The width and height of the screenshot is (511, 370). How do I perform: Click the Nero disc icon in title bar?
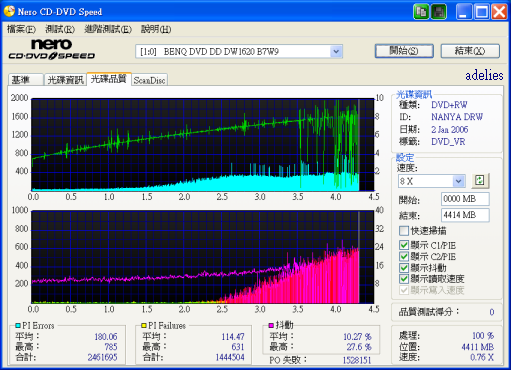pyautogui.click(x=9, y=11)
